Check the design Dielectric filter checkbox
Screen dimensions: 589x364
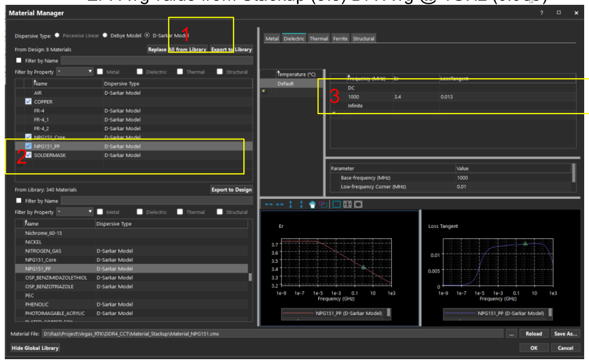pyautogui.click(x=140, y=71)
